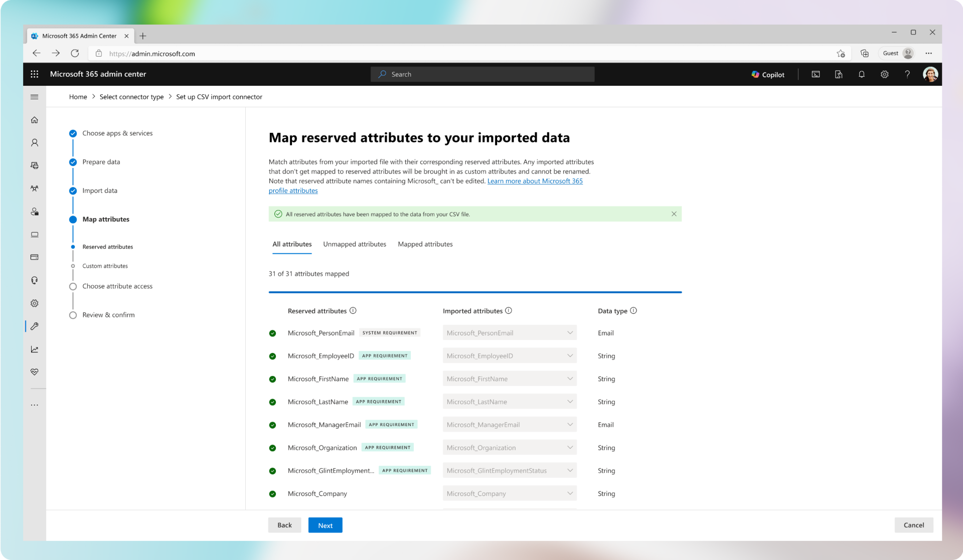Screen dimensions: 963x560
Task: Open Setup wrench icon in sidebar
Action: [x=35, y=326]
